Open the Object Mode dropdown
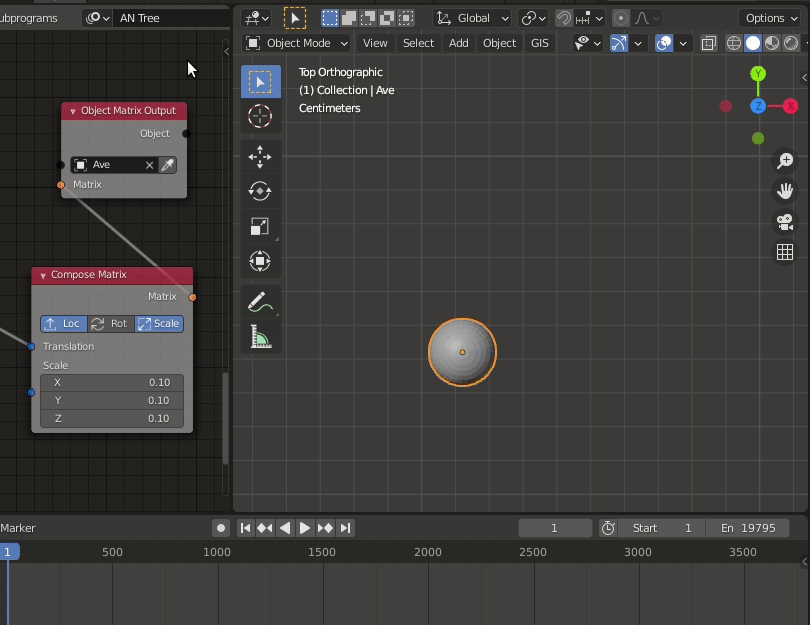810x625 pixels. coord(295,43)
